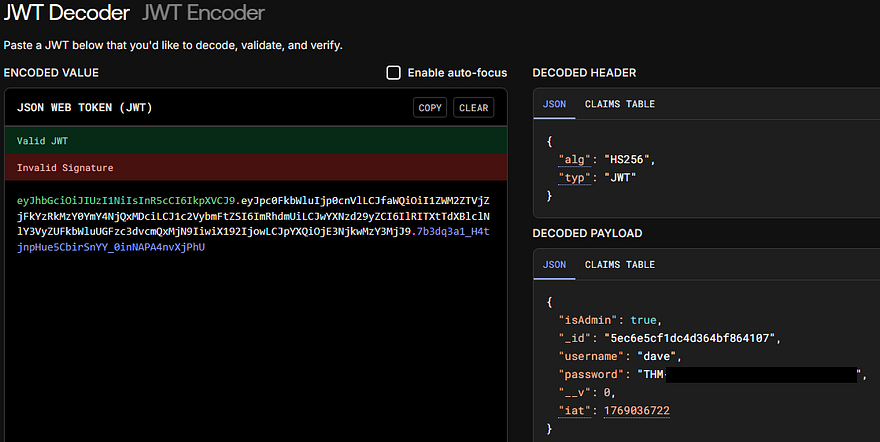This screenshot has width=880, height=442.
Task: Open Claims Table tab under Decoded Payload
Action: pos(619,265)
